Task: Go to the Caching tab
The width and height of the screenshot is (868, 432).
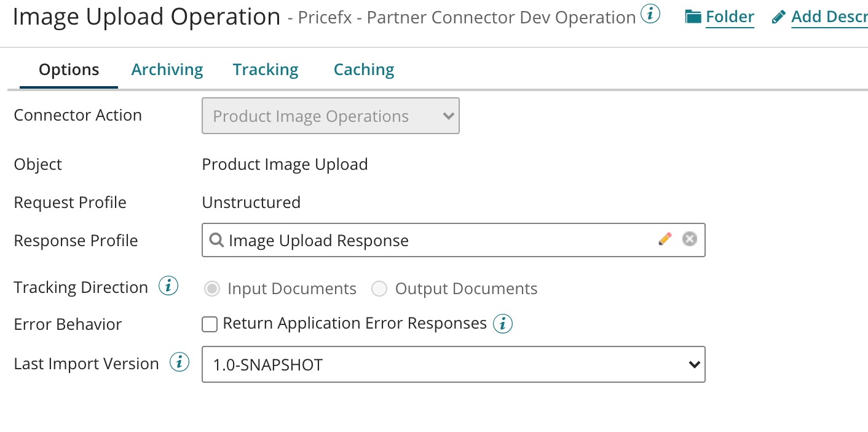Action: click(364, 70)
